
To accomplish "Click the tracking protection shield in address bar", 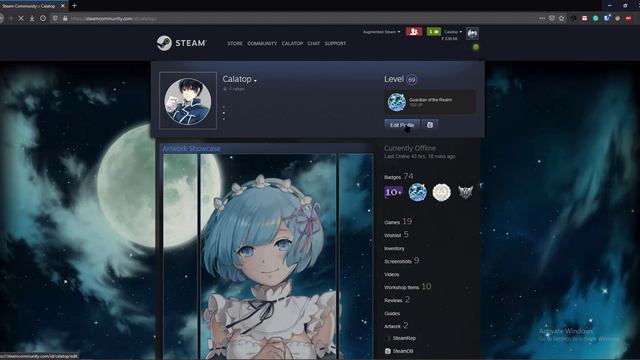I will pyautogui.click(x=56, y=18).
